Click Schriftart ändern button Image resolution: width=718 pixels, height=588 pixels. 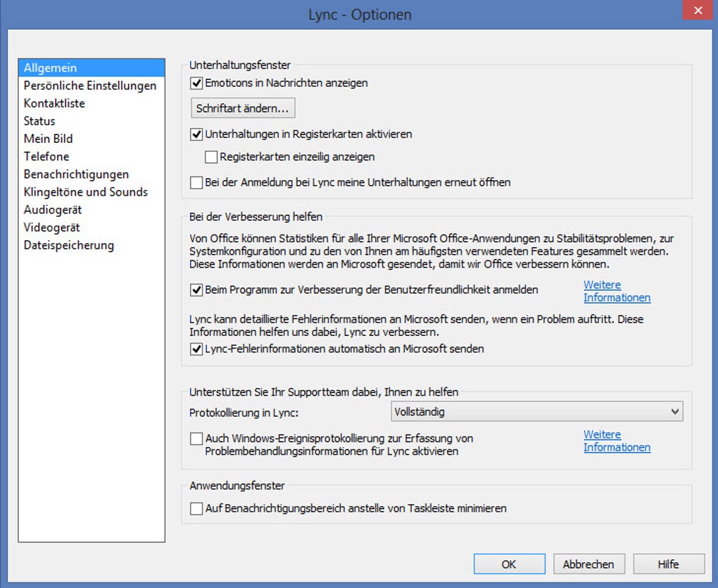tap(243, 108)
